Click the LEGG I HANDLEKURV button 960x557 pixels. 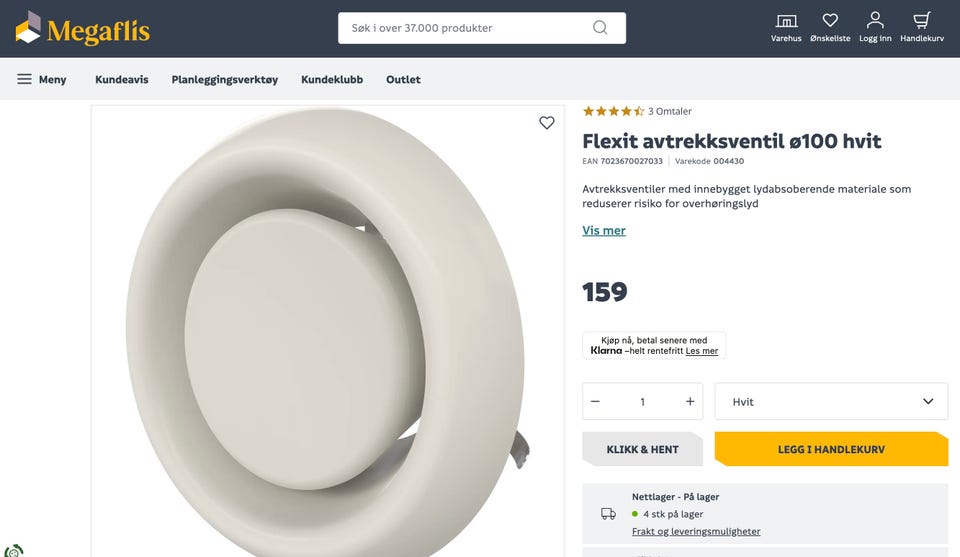(x=831, y=449)
